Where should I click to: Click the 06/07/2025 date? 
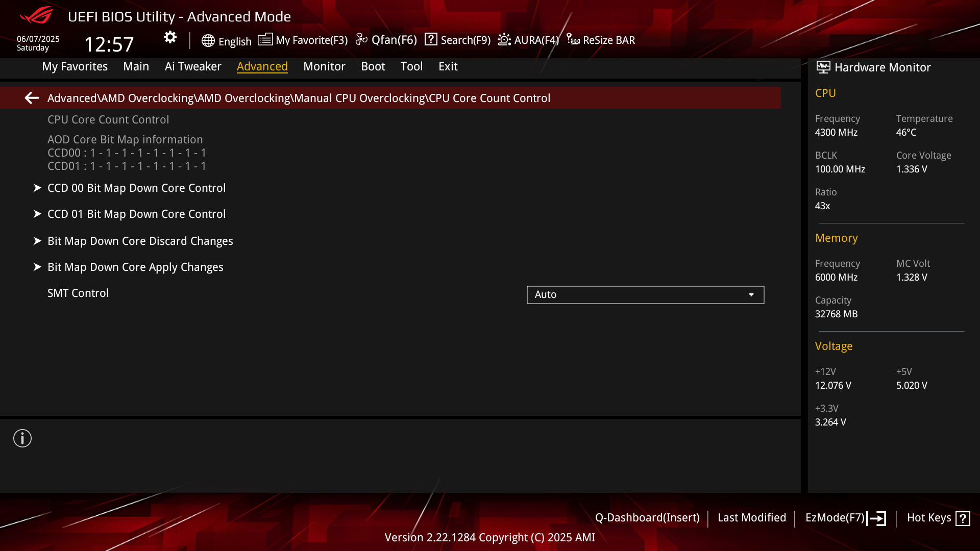38,39
